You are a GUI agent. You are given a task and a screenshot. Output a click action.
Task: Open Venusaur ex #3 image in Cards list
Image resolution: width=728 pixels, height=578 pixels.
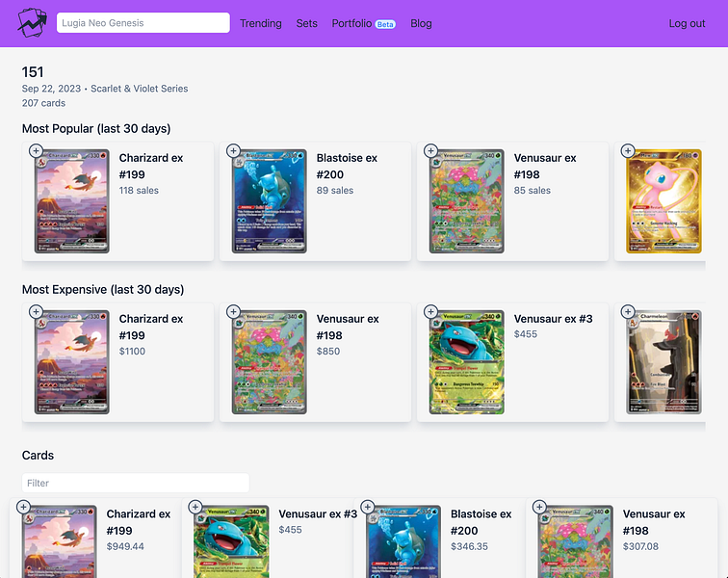point(231,541)
